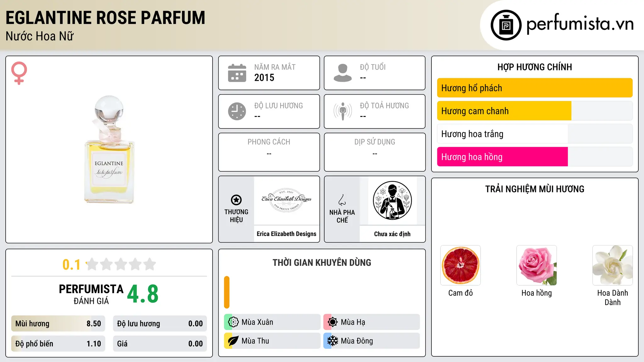Click the Nước Hoa Nữ subtitle
Image resolution: width=644 pixels, height=362 pixels.
tap(40, 36)
